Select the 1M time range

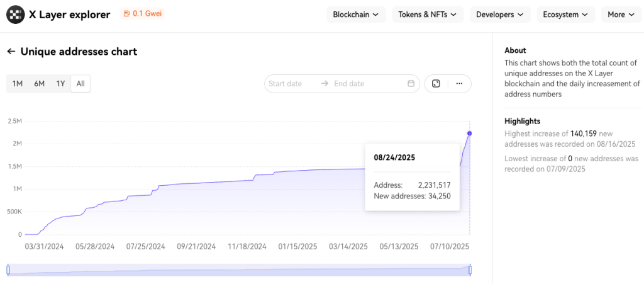(18, 84)
